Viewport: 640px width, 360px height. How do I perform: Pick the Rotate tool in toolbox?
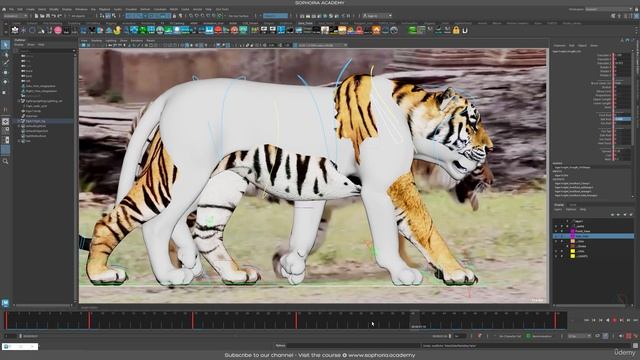click(x=5, y=82)
